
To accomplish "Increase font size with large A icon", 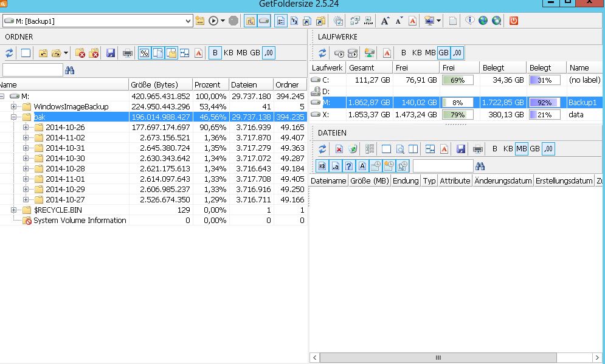I will [x=385, y=21].
